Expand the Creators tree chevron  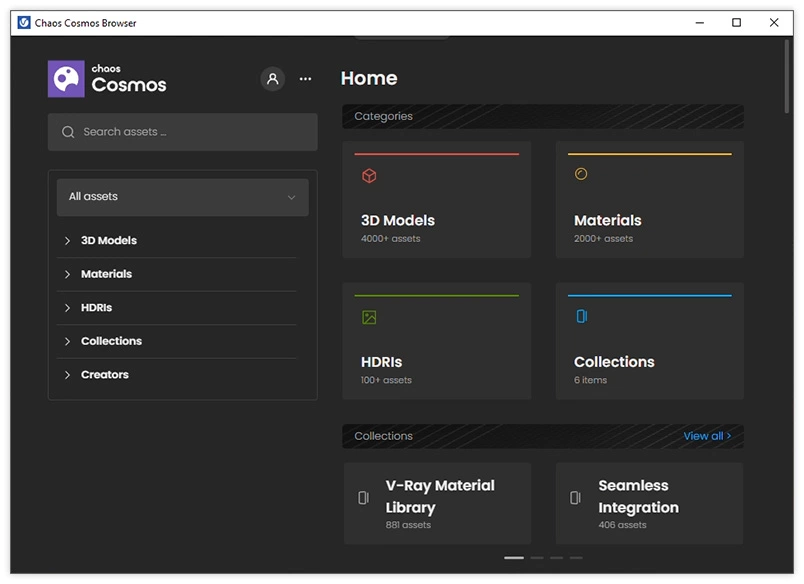tap(67, 375)
